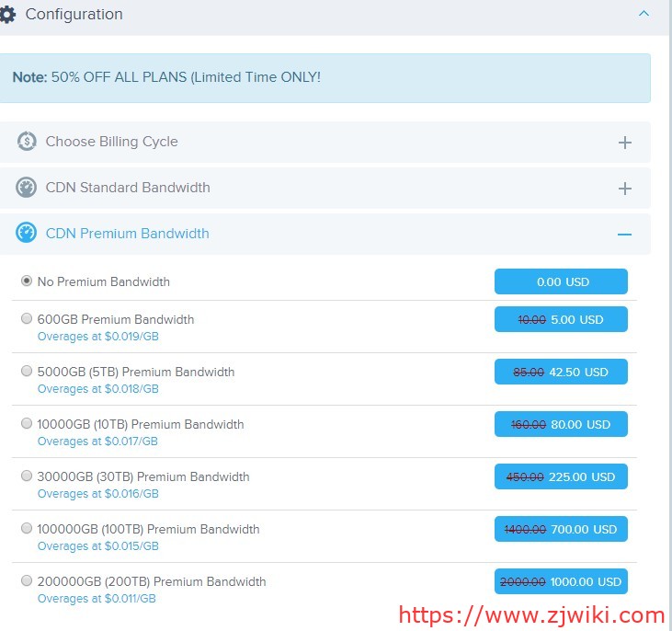
Task: Click the 0.00 USD price button
Action: point(561,281)
